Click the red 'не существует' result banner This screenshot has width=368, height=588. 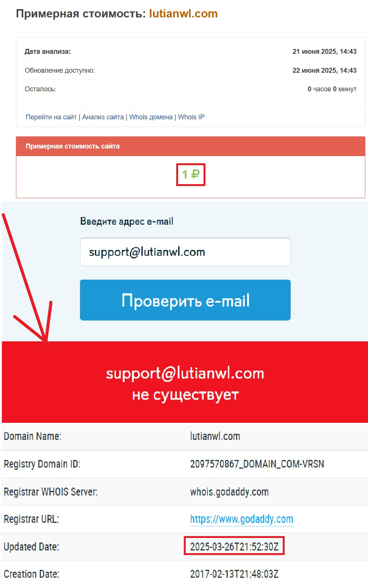click(x=185, y=382)
